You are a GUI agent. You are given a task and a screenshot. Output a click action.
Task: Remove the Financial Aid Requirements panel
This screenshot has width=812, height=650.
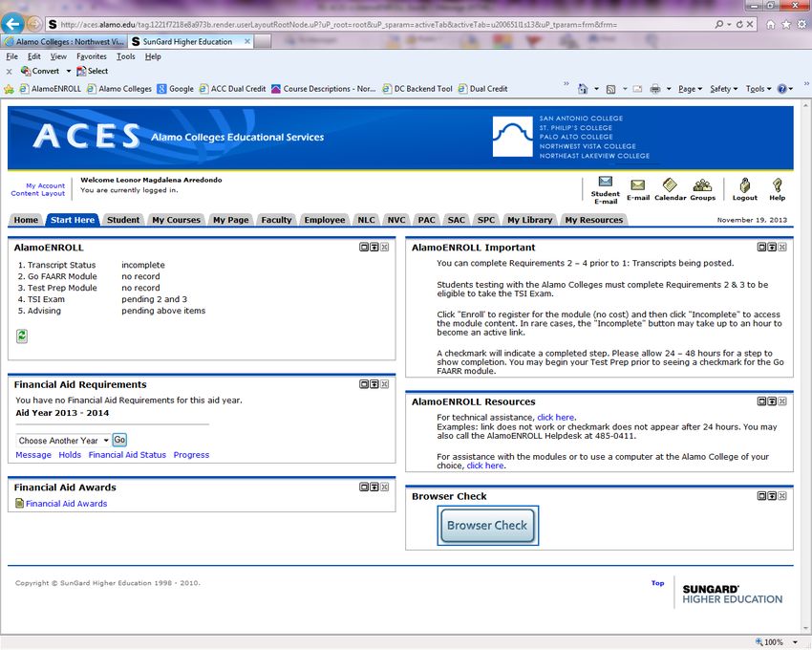(385, 384)
